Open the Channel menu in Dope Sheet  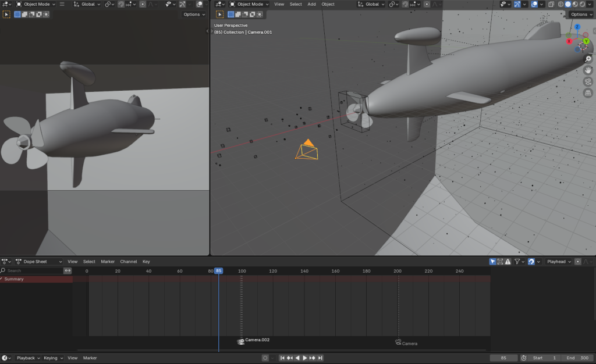click(128, 262)
